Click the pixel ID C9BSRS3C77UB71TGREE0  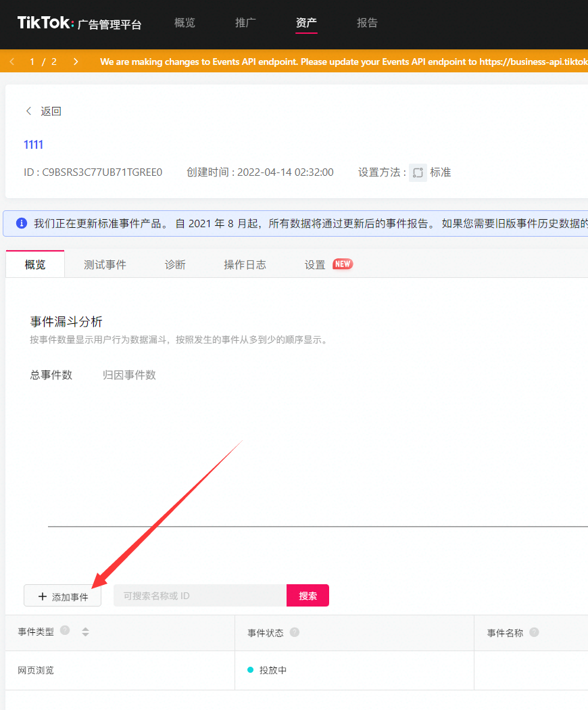pyautogui.click(x=102, y=172)
